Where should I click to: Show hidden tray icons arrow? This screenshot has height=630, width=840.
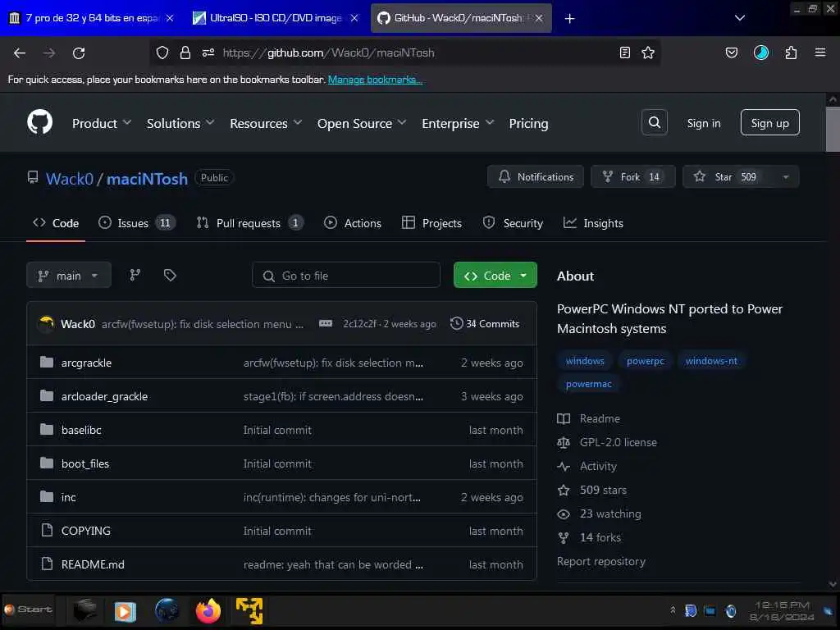(673, 610)
